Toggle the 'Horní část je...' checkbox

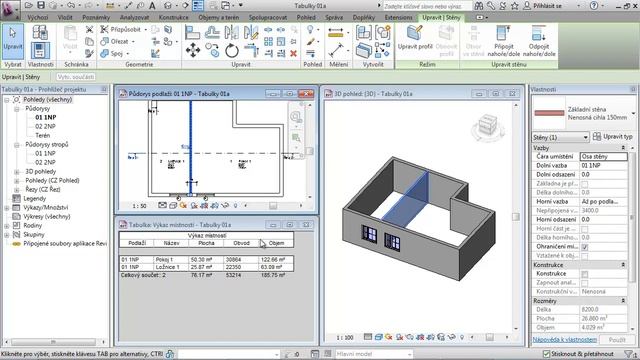click(585, 229)
